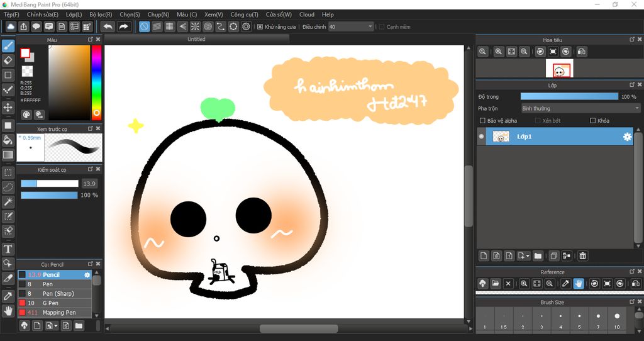The height and width of the screenshot is (341, 644).
Task: Select the Lasso selection tool
Action: 8,187
